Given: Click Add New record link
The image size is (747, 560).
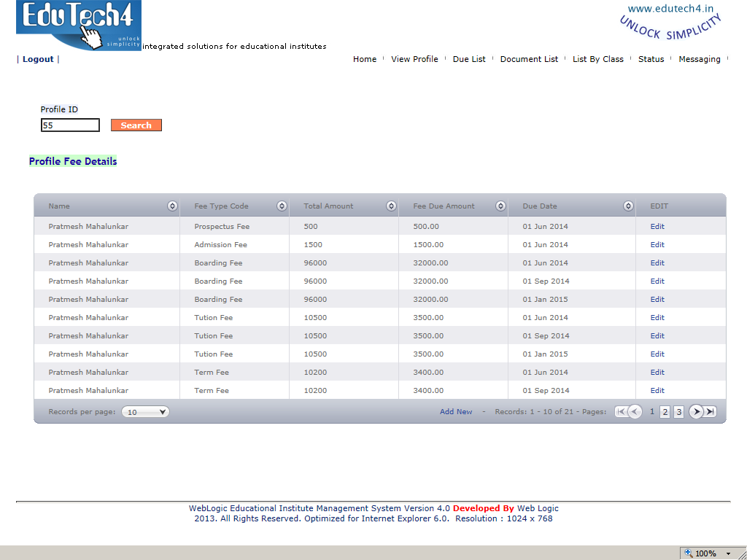Looking at the screenshot, I should point(456,411).
